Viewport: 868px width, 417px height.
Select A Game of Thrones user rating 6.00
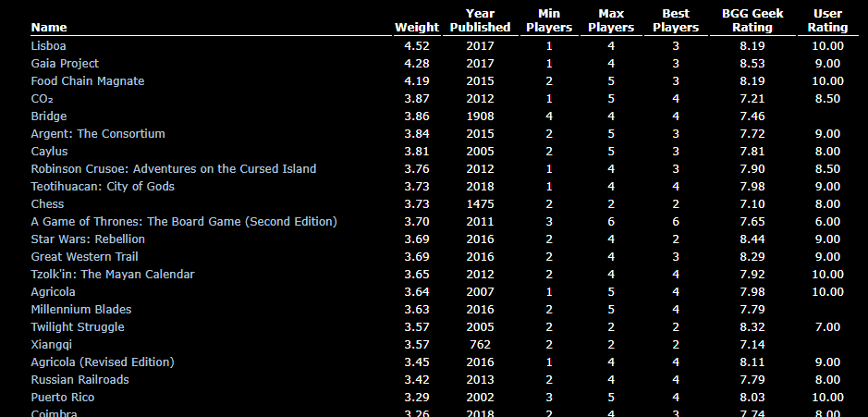(827, 222)
